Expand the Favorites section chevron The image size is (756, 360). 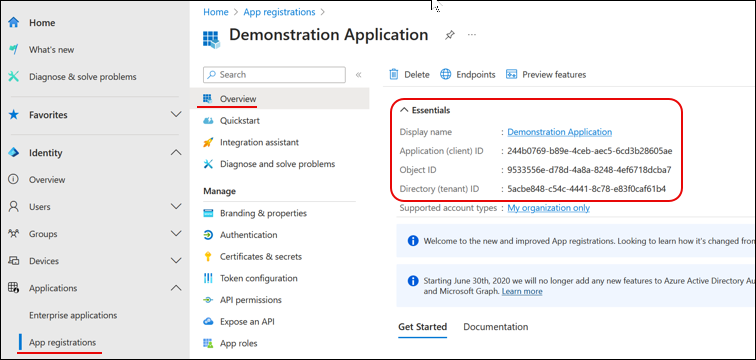(176, 115)
